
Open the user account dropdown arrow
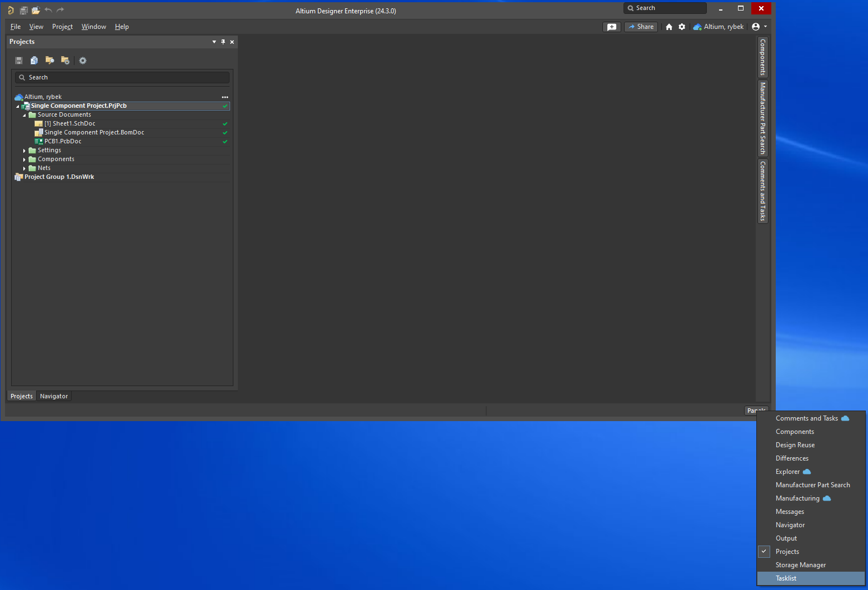[x=765, y=27]
